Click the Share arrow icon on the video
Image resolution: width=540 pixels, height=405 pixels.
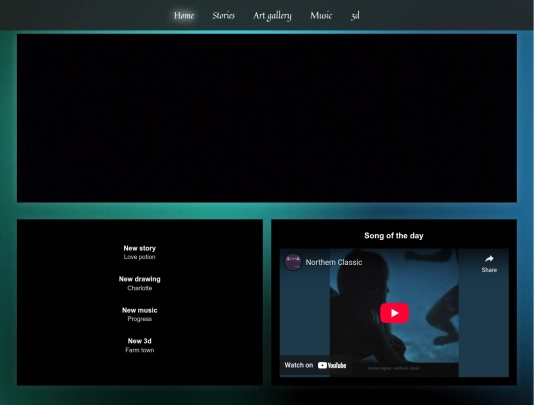489,259
